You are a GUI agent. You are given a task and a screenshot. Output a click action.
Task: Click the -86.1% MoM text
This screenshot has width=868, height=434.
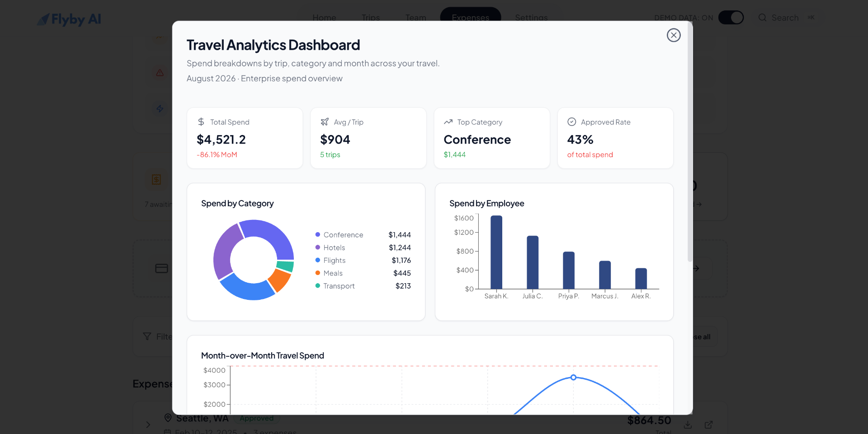(217, 154)
